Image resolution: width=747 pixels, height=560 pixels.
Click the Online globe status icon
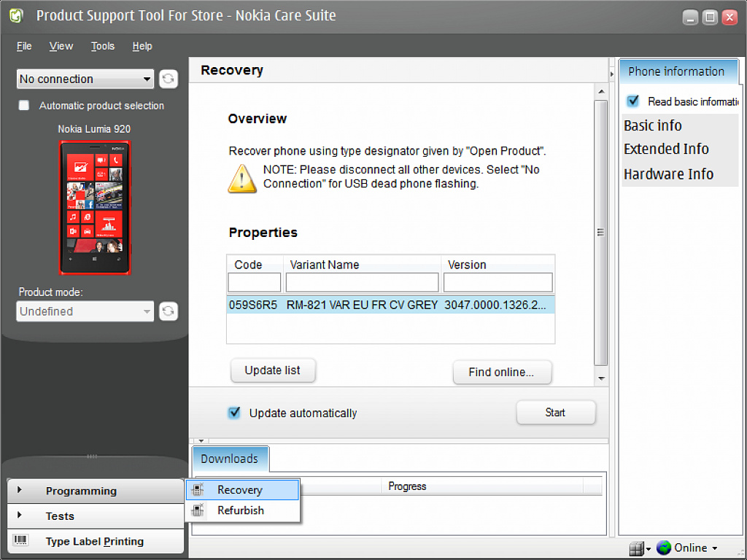[664, 548]
